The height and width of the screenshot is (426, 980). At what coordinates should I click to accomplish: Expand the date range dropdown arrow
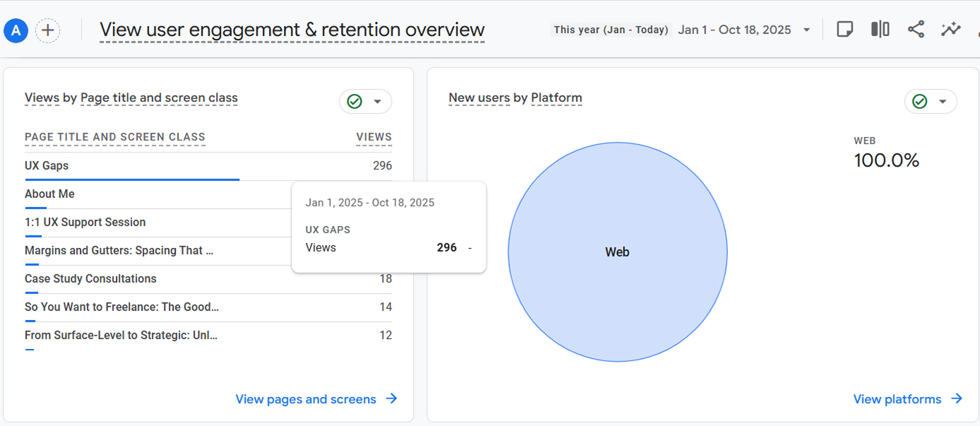click(x=806, y=30)
